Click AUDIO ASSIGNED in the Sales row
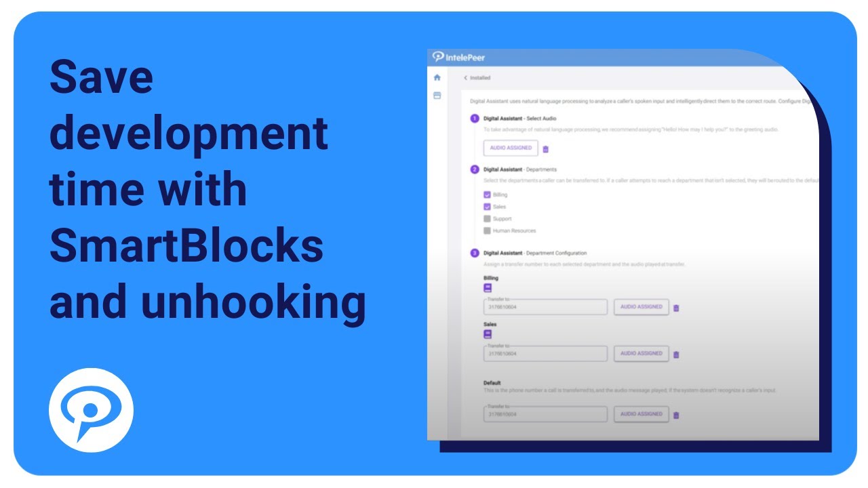868x488 pixels. coord(641,353)
